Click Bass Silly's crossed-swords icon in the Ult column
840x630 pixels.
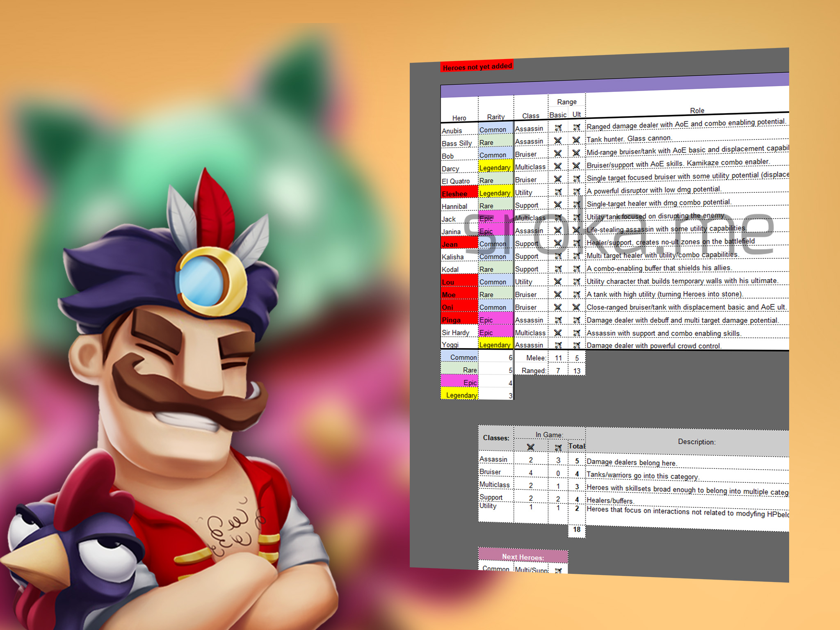pos(576,140)
